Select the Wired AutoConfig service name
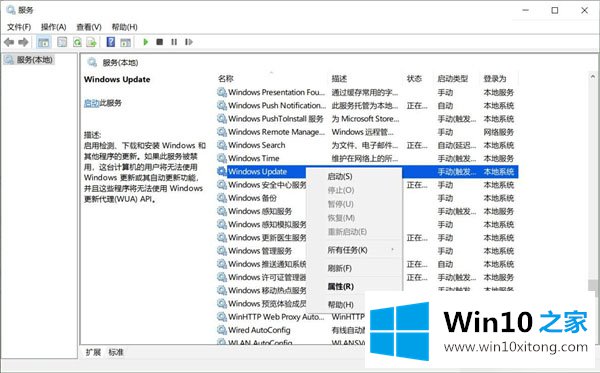The height and width of the screenshot is (373, 600). [259, 330]
